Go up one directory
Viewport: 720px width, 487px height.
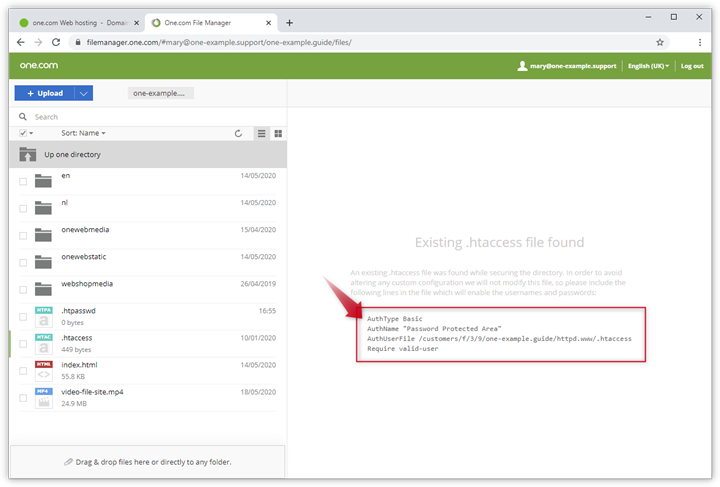coord(148,154)
